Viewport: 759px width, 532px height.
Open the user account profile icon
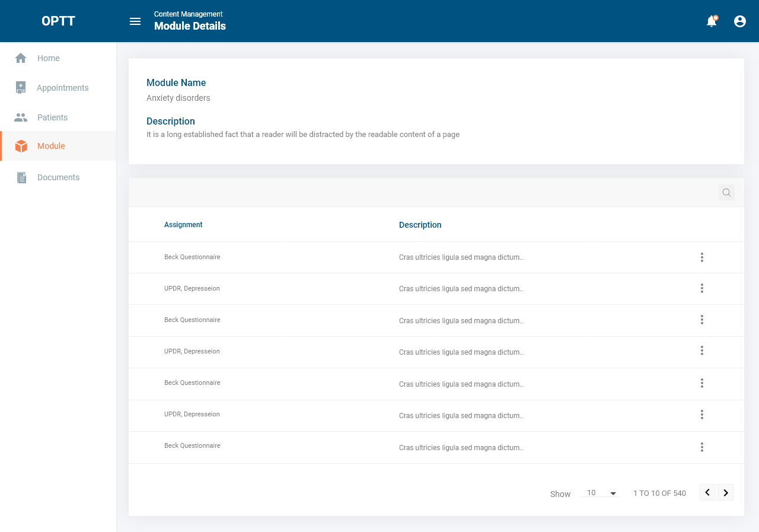[x=739, y=21]
